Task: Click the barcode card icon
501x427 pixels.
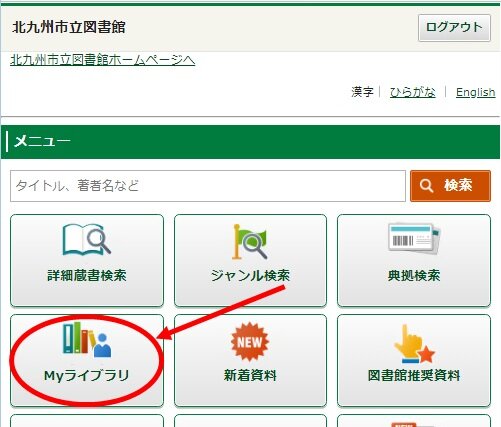Action: pos(414,238)
